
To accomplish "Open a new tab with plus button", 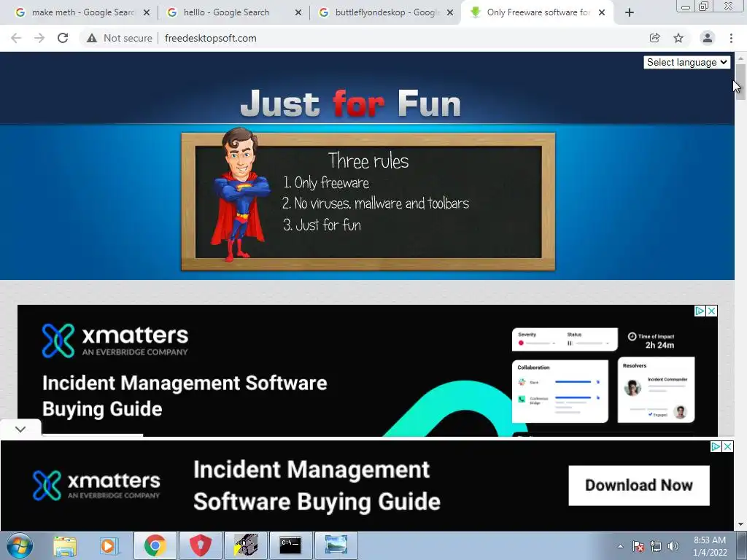I will point(630,13).
